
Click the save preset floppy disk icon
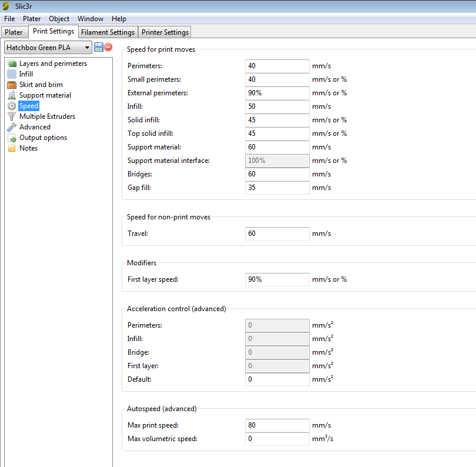[99, 47]
